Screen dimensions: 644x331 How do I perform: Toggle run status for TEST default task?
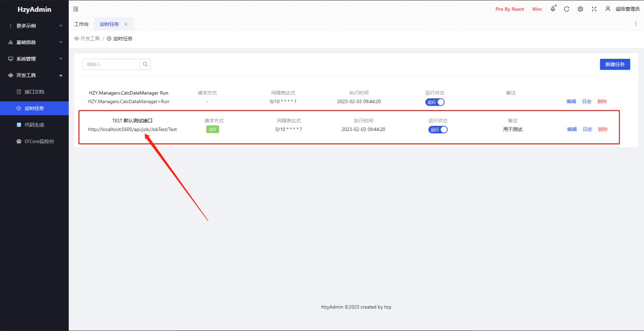click(438, 130)
